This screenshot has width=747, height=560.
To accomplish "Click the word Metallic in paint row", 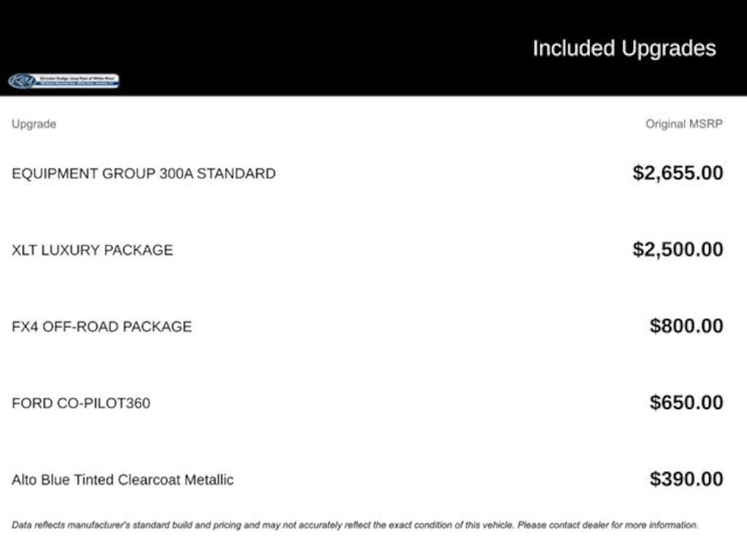I will click(209, 480).
